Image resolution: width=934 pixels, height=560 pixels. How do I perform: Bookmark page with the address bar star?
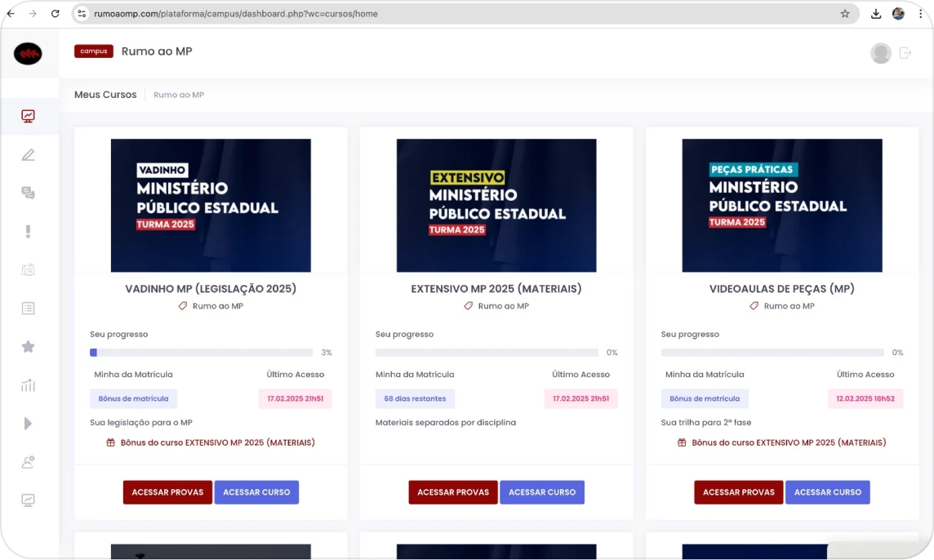[845, 14]
